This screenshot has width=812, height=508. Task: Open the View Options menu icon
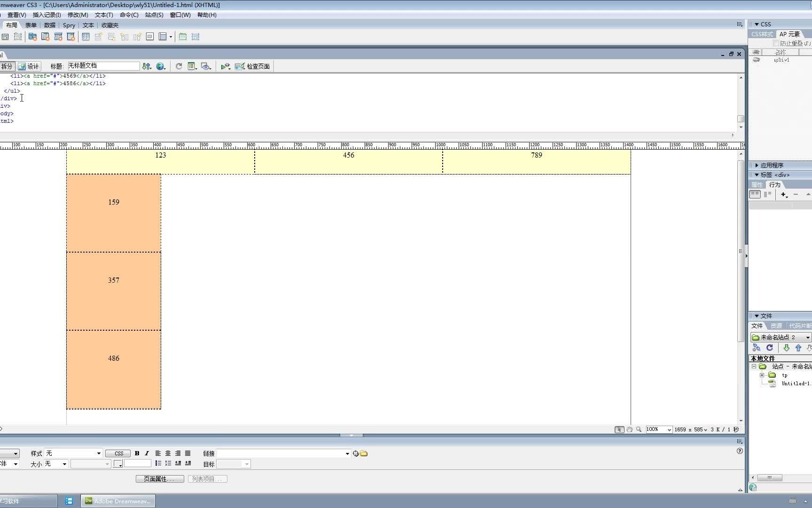pyautogui.click(x=192, y=66)
